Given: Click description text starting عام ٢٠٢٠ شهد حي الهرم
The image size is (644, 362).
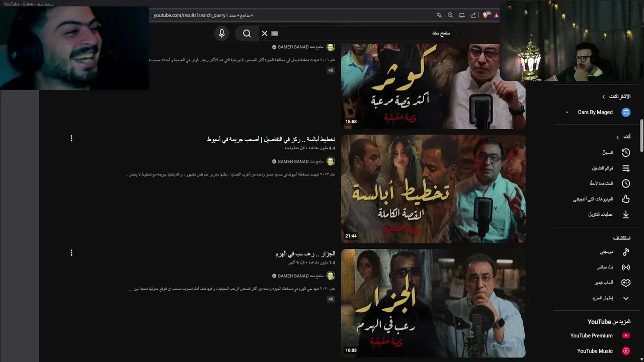Looking at the screenshot, I should pyautogui.click(x=232, y=289).
